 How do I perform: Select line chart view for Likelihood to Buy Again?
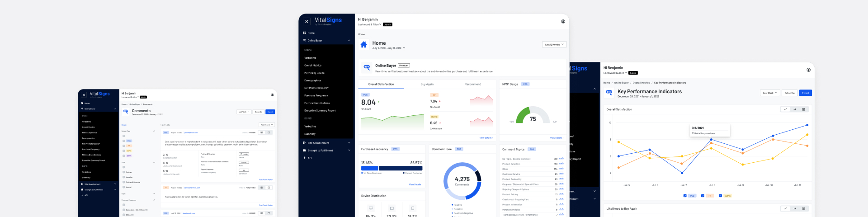tap(785, 208)
